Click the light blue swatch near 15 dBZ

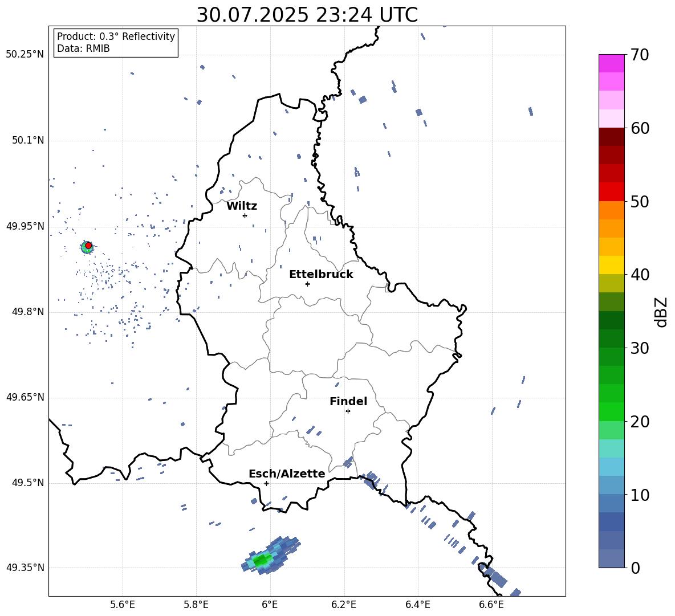tap(611, 467)
